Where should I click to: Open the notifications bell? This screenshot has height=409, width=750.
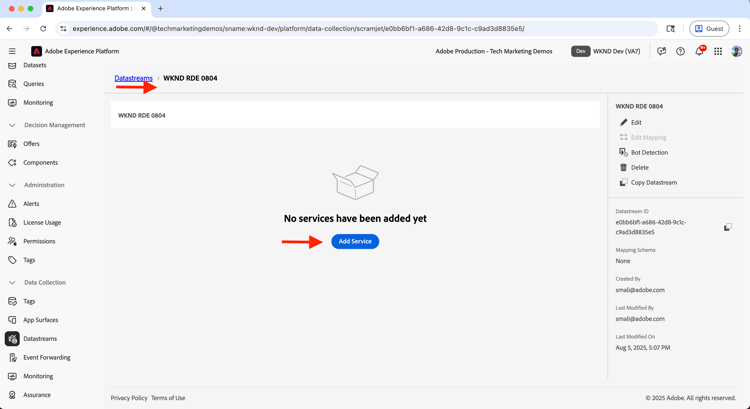699,51
